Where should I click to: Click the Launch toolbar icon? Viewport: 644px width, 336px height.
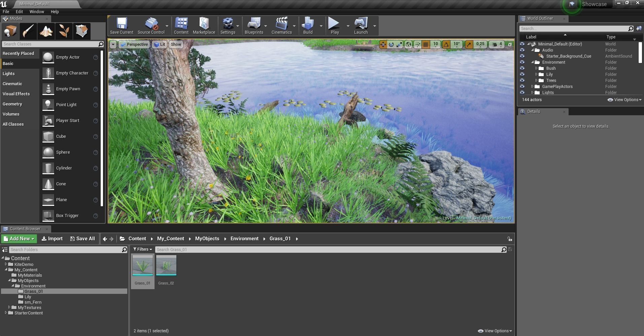(361, 26)
